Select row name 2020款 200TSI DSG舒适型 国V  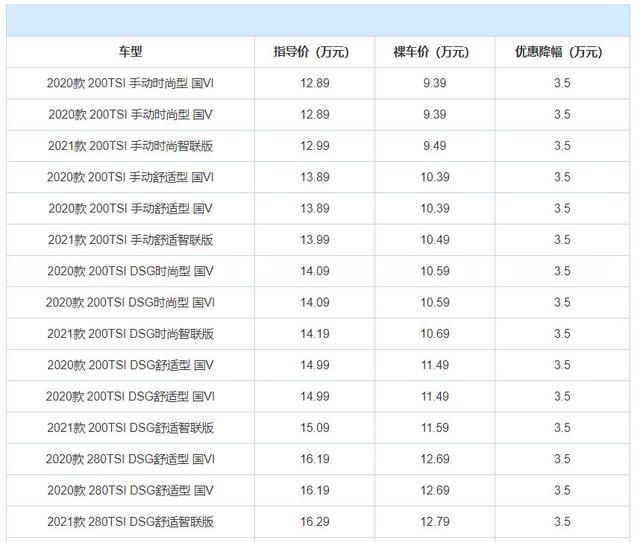point(130,365)
